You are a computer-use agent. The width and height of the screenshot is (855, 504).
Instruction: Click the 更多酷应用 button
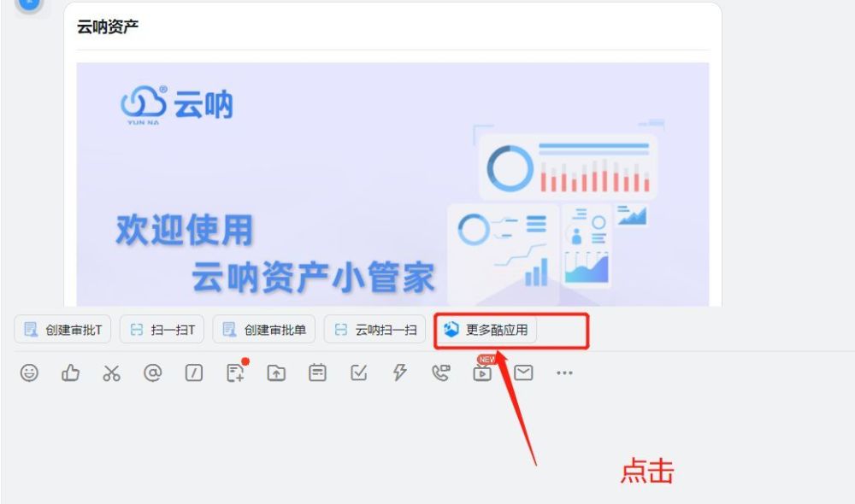[x=486, y=330]
